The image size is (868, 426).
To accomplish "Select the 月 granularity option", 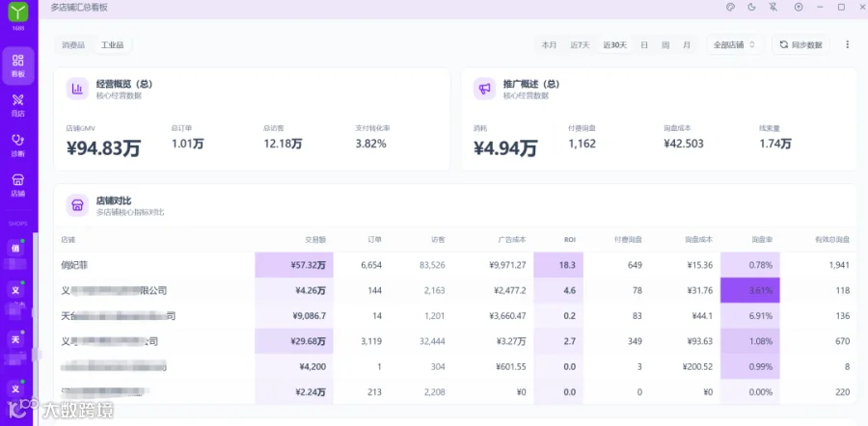I will [x=687, y=45].
